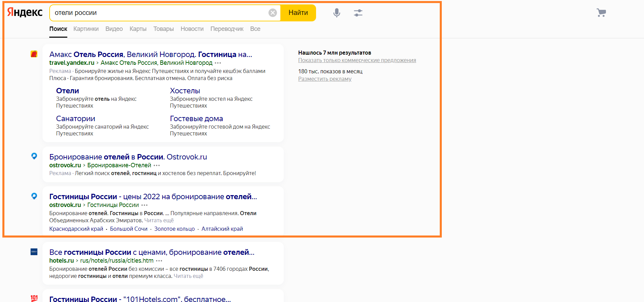Switch to the Видео tab
The height and width of the screenshot is (302, 644).
click(x=114, y=29)
